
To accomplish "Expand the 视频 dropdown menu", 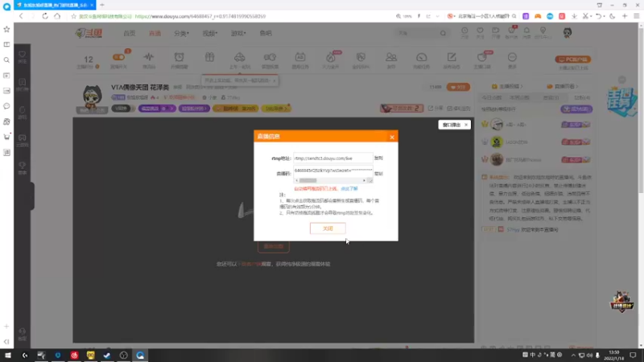I will 210,33.
